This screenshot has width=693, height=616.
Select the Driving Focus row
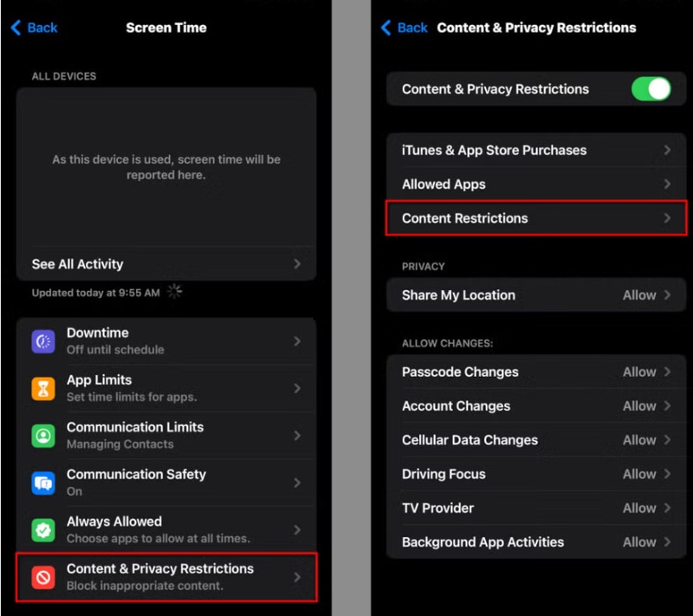(534, 474)
